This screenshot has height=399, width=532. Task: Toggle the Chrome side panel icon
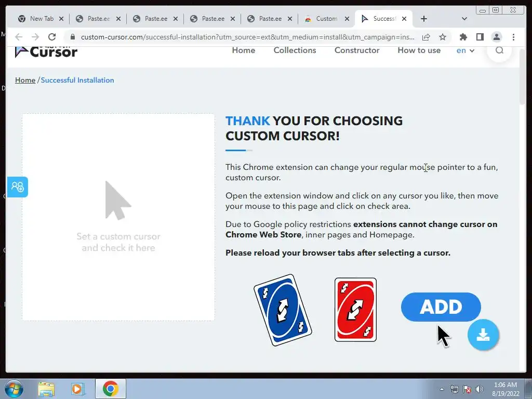pos(480,37)
